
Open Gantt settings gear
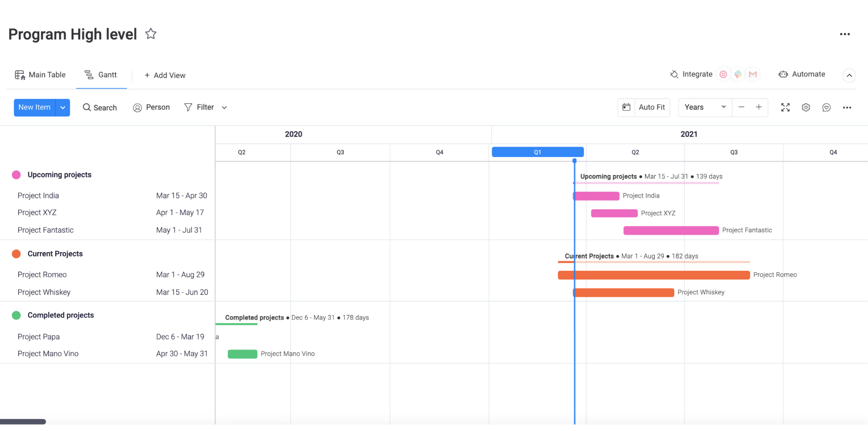click(x=806, y=107)
